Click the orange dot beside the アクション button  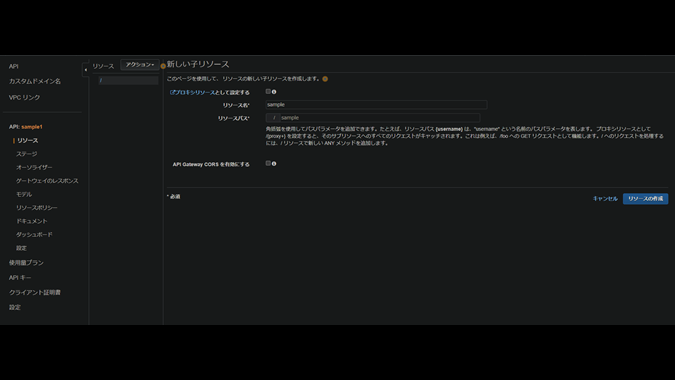coord(163,66)
